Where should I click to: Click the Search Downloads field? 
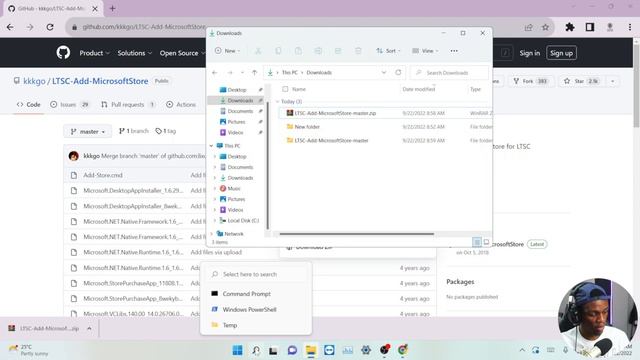tap(449, 73)
